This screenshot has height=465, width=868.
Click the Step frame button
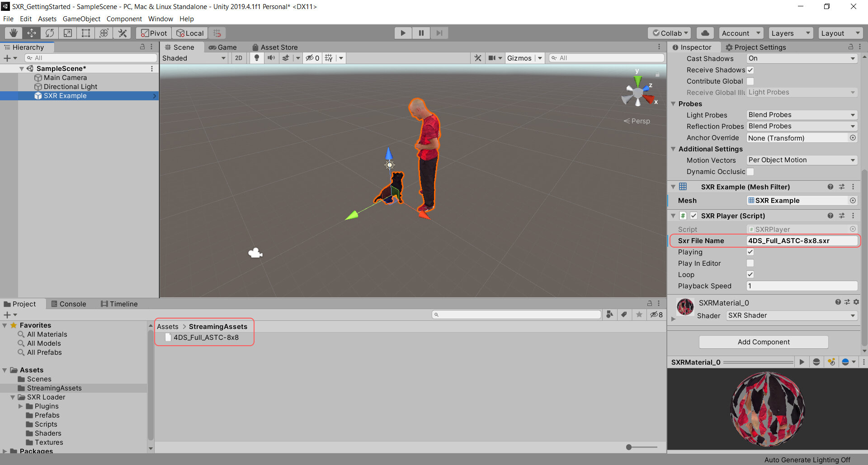439,33
